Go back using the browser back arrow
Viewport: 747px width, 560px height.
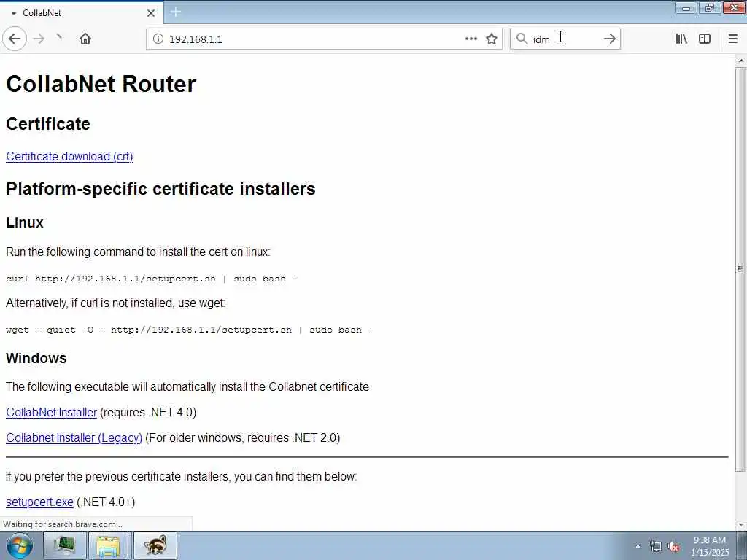point(15,39)
